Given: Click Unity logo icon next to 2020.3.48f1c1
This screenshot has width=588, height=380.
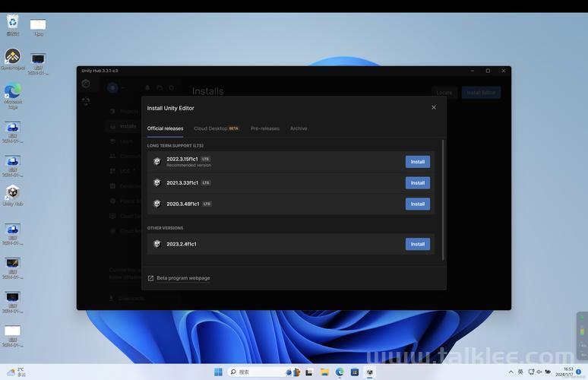Looking at the screenshot, I should point(157,204).
